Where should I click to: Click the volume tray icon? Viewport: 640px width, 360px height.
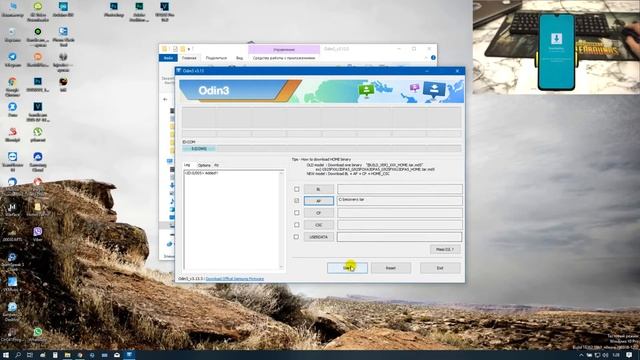605,356
